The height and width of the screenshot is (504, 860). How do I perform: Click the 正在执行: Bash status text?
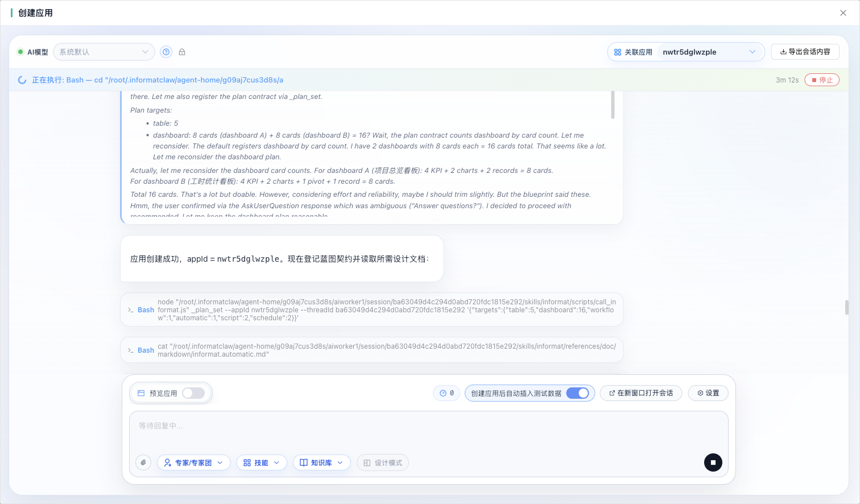pos(158,80)
